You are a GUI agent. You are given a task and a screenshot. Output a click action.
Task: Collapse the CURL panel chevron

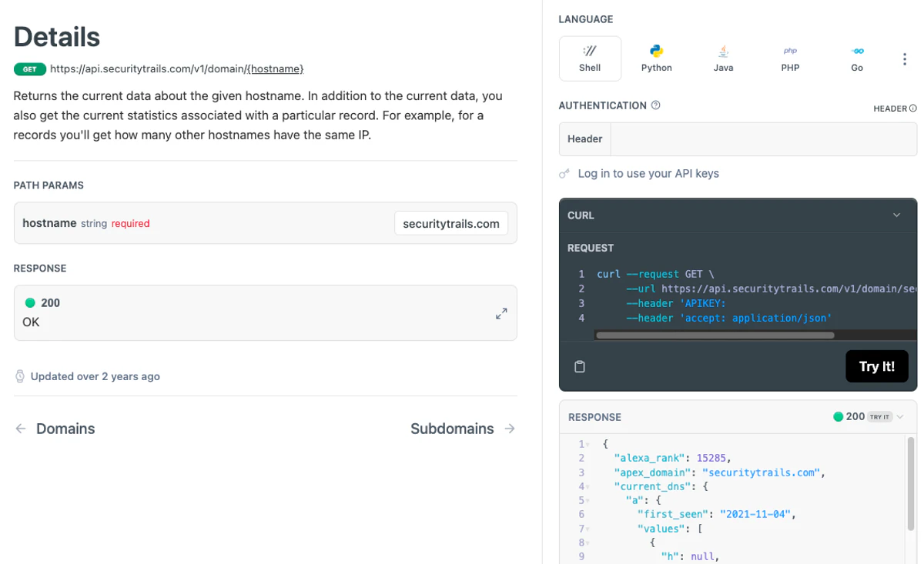tap(896, 215)
